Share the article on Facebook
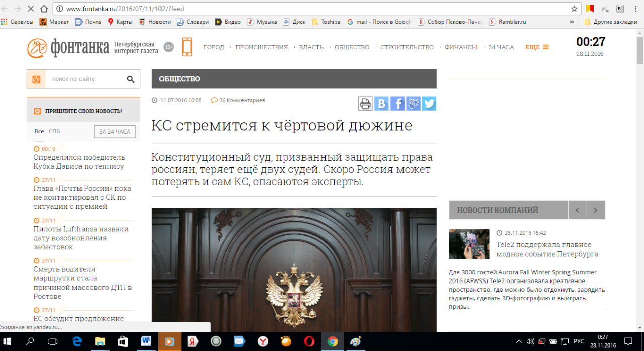Viewport: 644px width, 351px height. (397, 103)
